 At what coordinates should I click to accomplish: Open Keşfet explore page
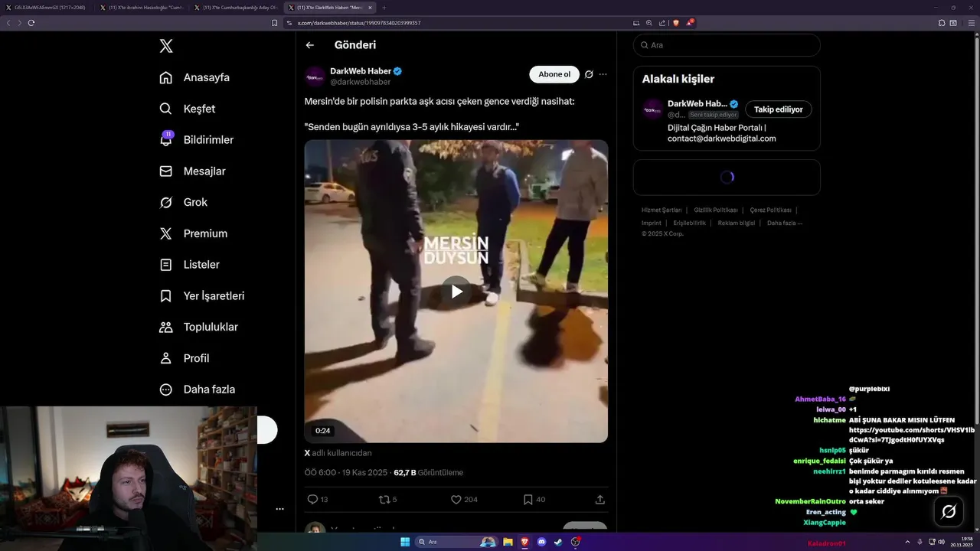click(187, 109)
